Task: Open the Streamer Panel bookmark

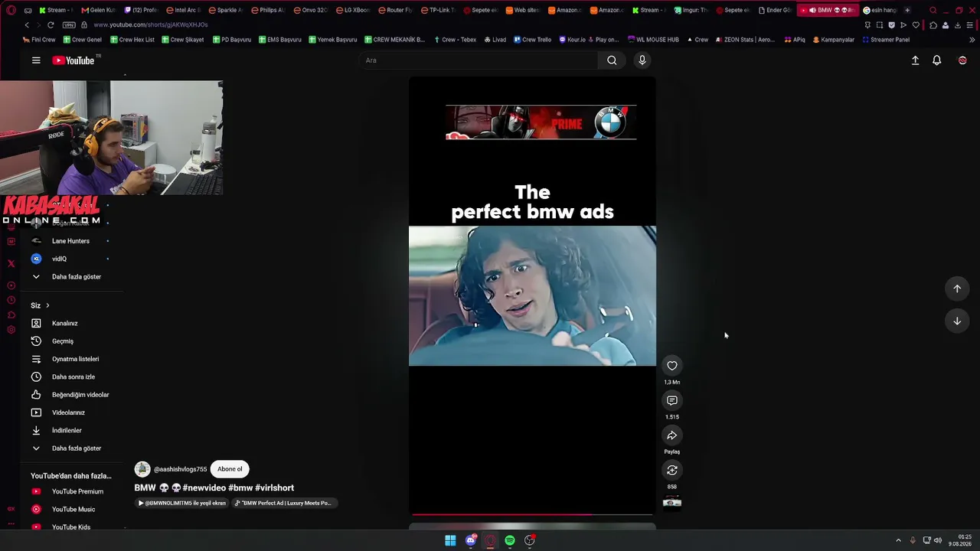Action: click(885, 40)
